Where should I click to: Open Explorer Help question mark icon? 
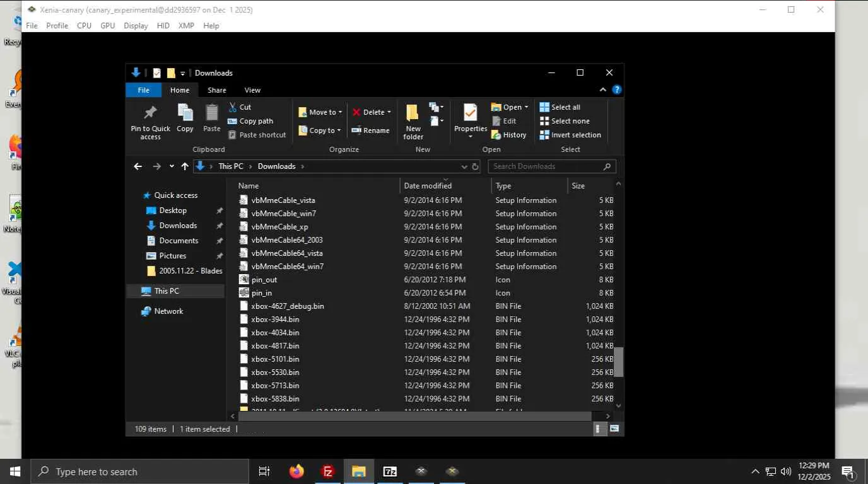click(x=617, y=90)
